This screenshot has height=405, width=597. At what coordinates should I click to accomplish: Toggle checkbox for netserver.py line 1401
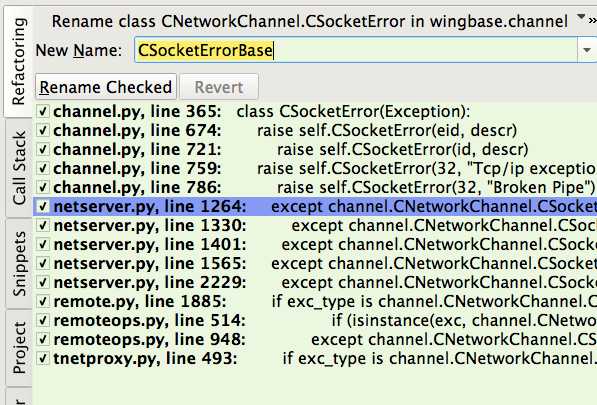tap(43, 244)
